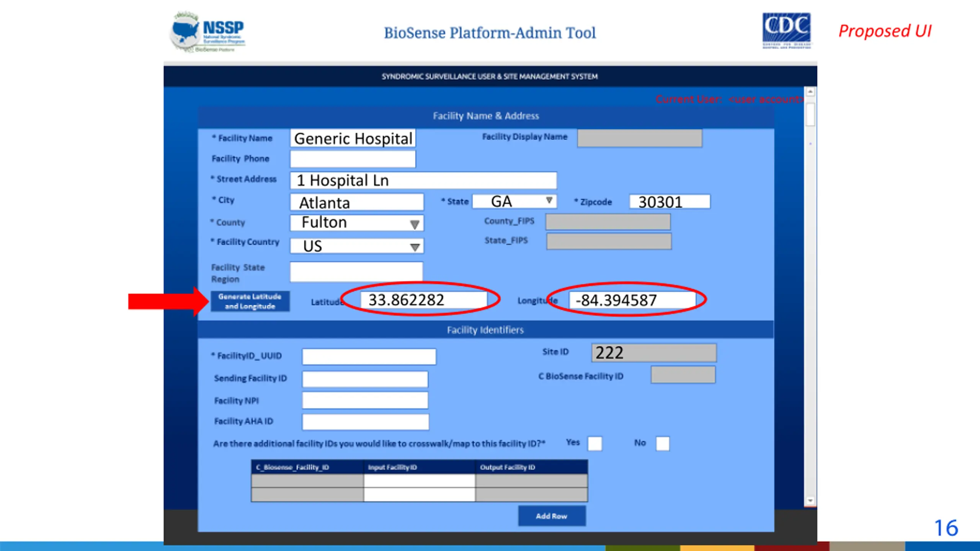The image size is (980, 551).
Task: Focus the Facility Phone field
Action: [x=353, y=159]
